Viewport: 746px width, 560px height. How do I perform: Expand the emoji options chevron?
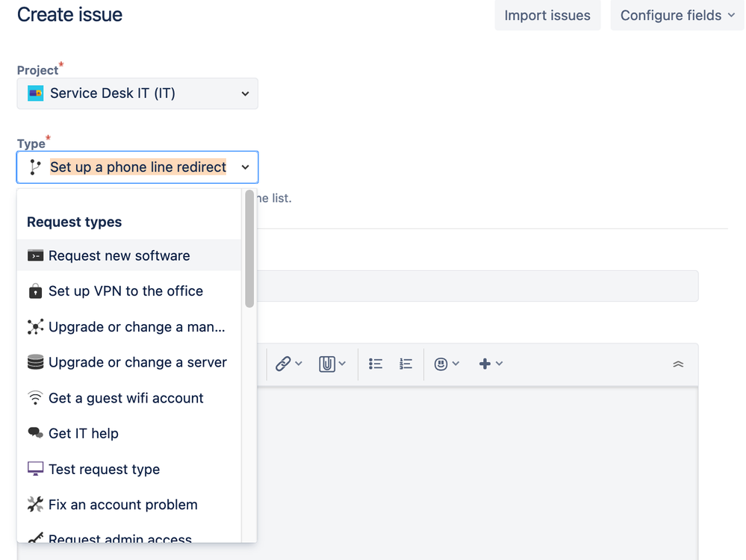(456, 364)
